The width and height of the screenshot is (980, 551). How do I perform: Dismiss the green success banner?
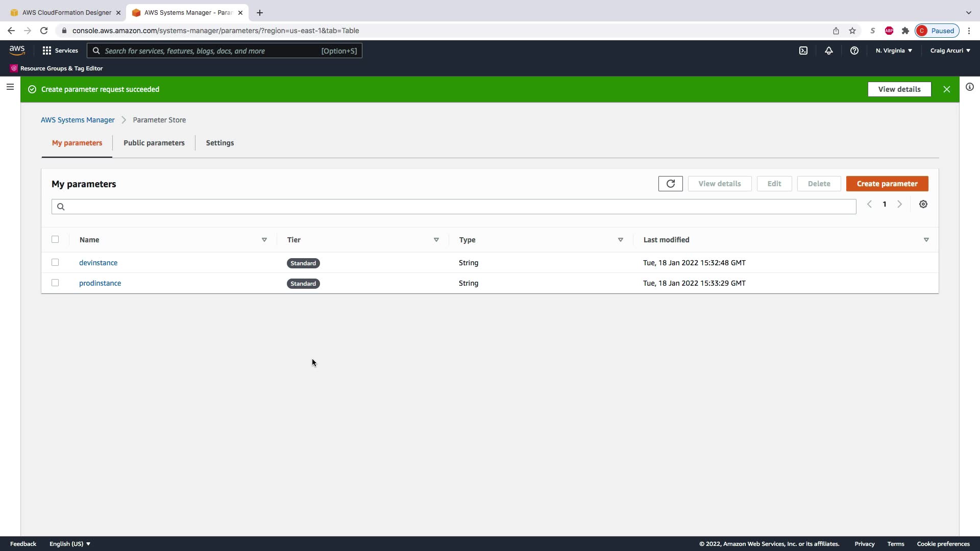point(946,89)
